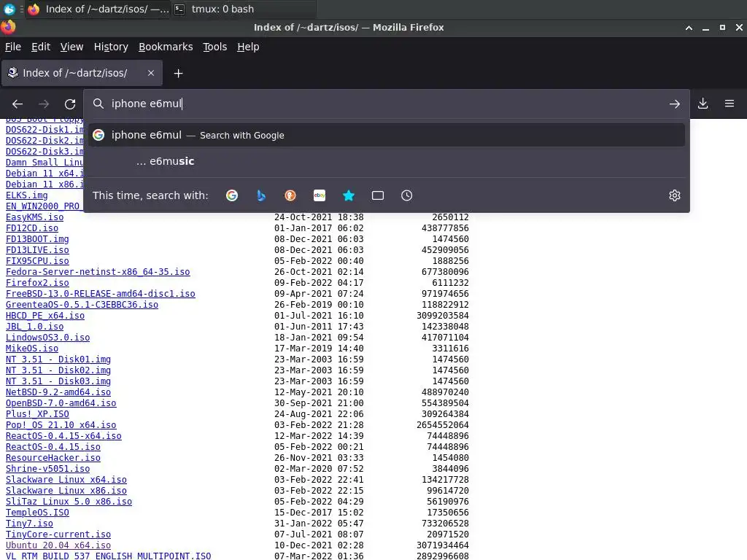747x560 pixels.
Task: Open NT 3.51 - Disk02.img link
Action: coord(58,370)
